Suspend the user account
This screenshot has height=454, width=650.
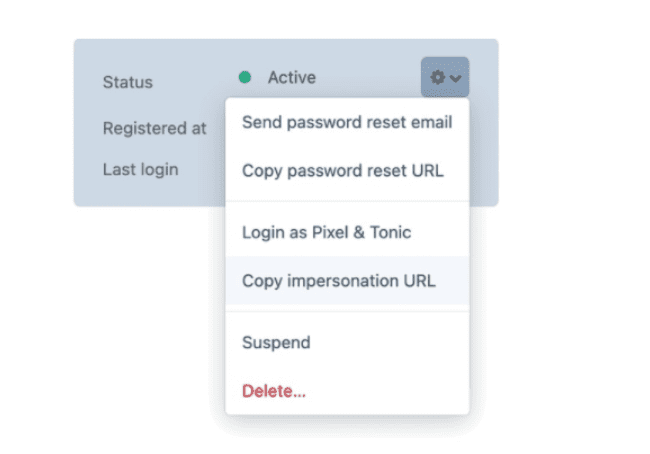click(276, 342)
